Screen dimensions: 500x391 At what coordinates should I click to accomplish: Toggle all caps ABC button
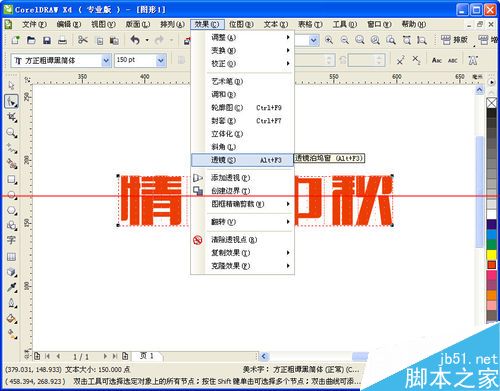[453, 61]
